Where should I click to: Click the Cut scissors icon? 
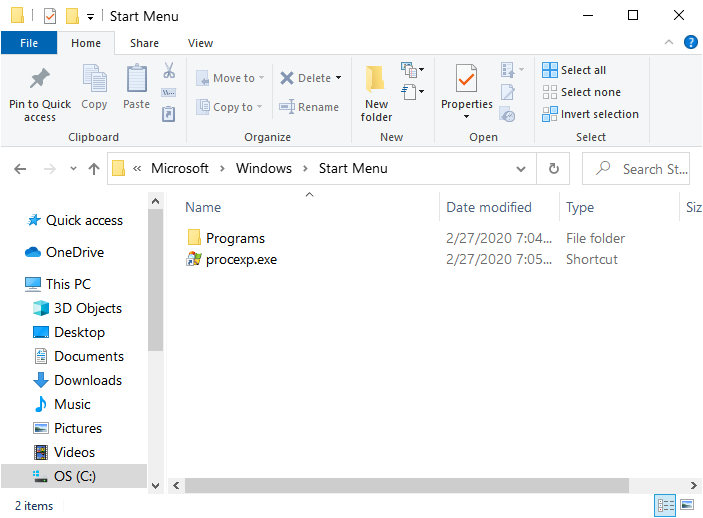coord(169,70)
